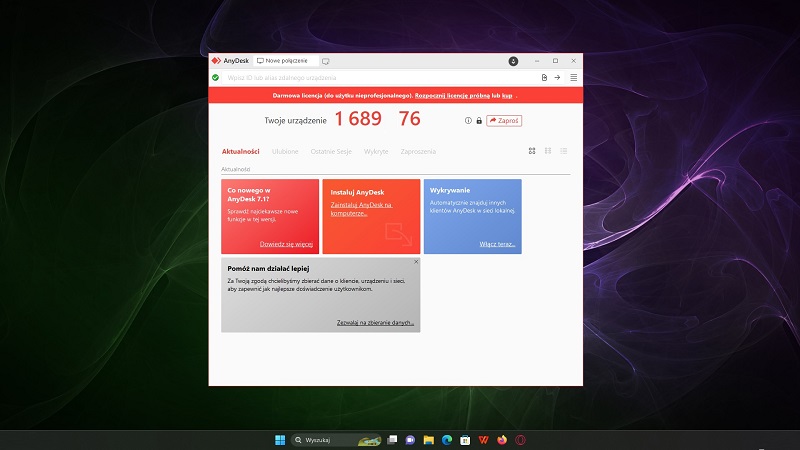Screen dimensions: 800x450
Task: Launch Firefox from the taskbar
Action: (x=502, y=440)
